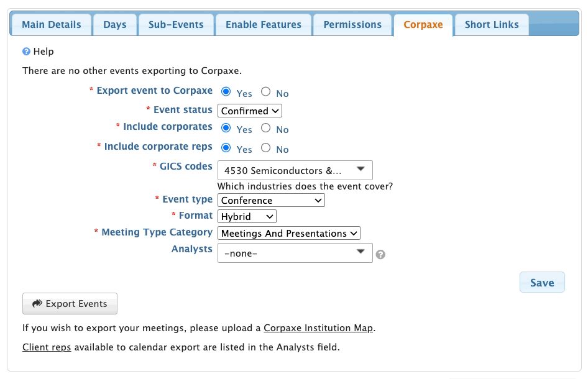
Task: Open the Corpaxe Institution Map link
Action: coord(318,327)
